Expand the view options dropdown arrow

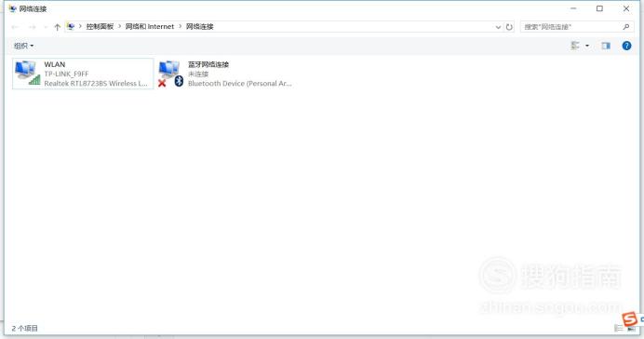[x=587, y=46]
